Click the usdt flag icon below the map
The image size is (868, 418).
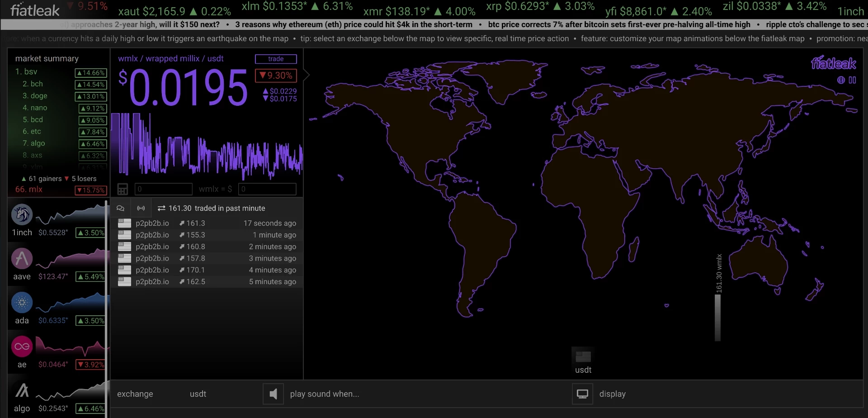[x=583, y=357]
